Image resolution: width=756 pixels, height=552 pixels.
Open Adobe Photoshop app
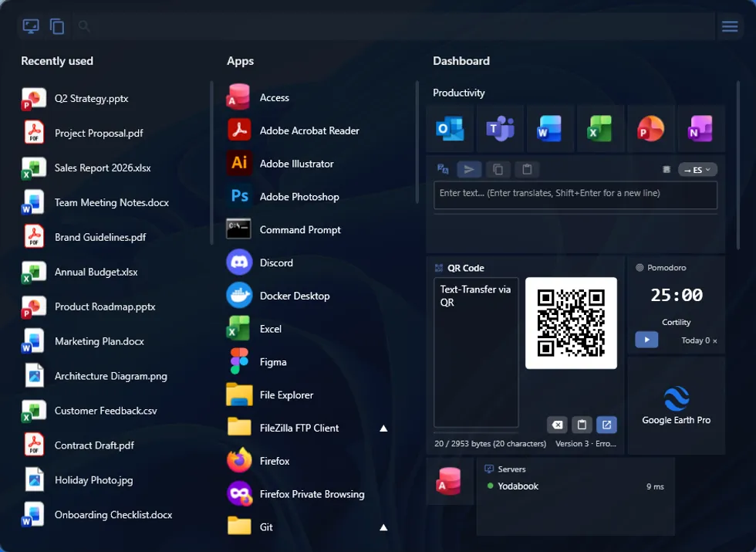(x=309, y=196)
